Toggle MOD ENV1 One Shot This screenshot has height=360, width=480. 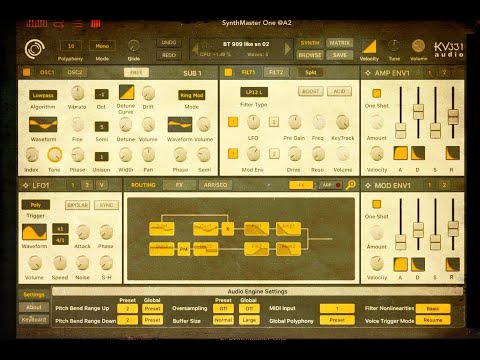(376, 204)
